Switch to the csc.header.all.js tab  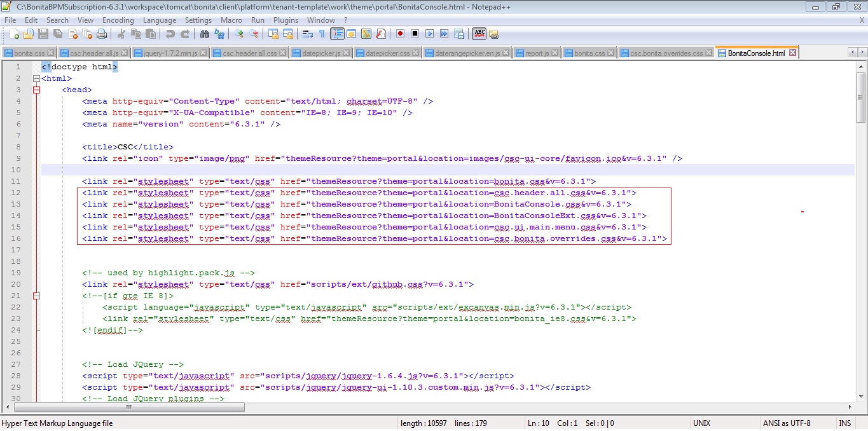coord(93,53)
